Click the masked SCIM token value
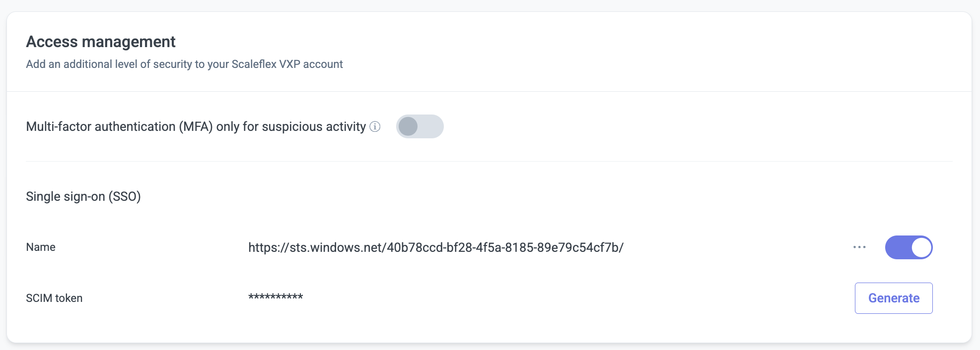 [276, 297]
